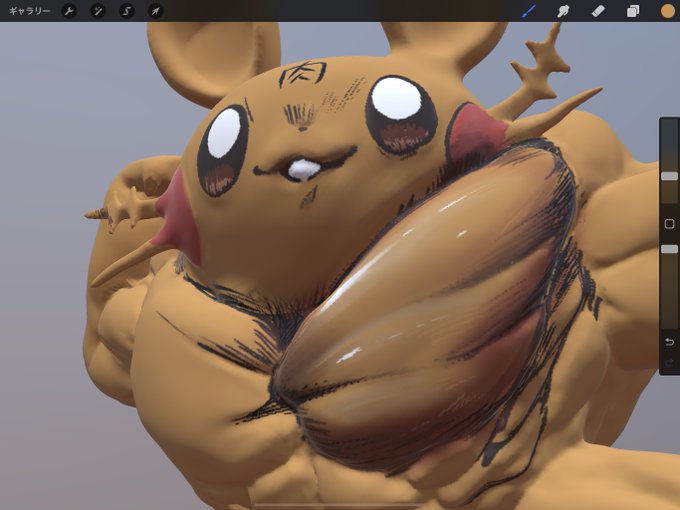Select the Eraser tool
680x510 pixels.
click(x=598, y=11)
